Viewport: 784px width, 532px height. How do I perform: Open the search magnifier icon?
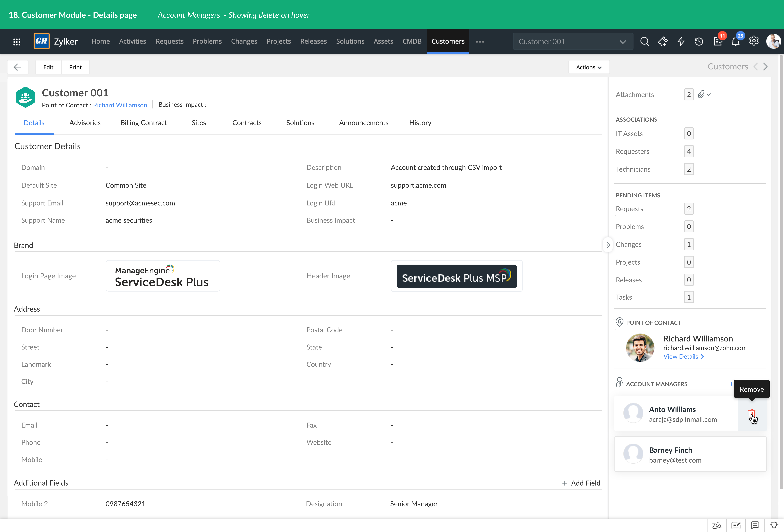pos(644,41)
